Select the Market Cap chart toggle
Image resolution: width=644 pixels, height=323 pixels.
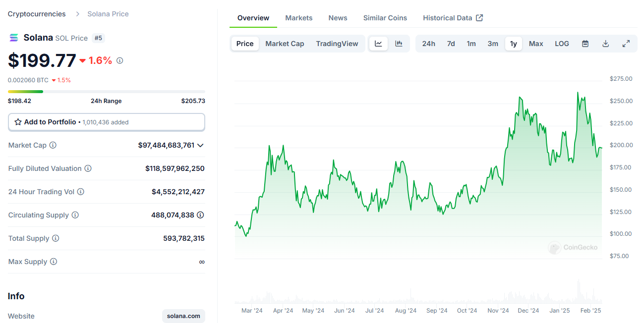pos(285,44)
